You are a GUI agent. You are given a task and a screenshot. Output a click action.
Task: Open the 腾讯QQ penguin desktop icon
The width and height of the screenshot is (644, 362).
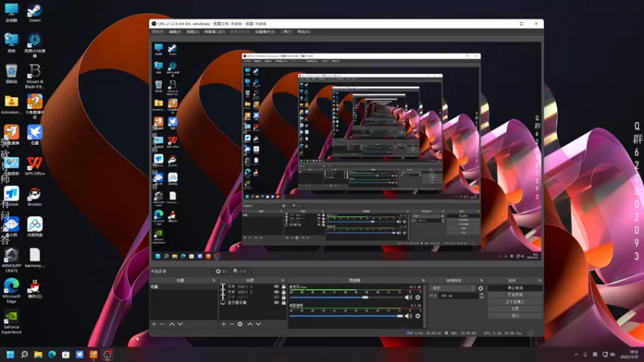[35, 289]
